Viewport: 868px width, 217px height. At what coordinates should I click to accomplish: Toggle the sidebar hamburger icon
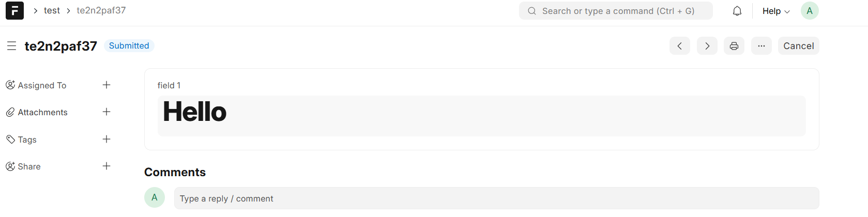[x=11, y=46]
